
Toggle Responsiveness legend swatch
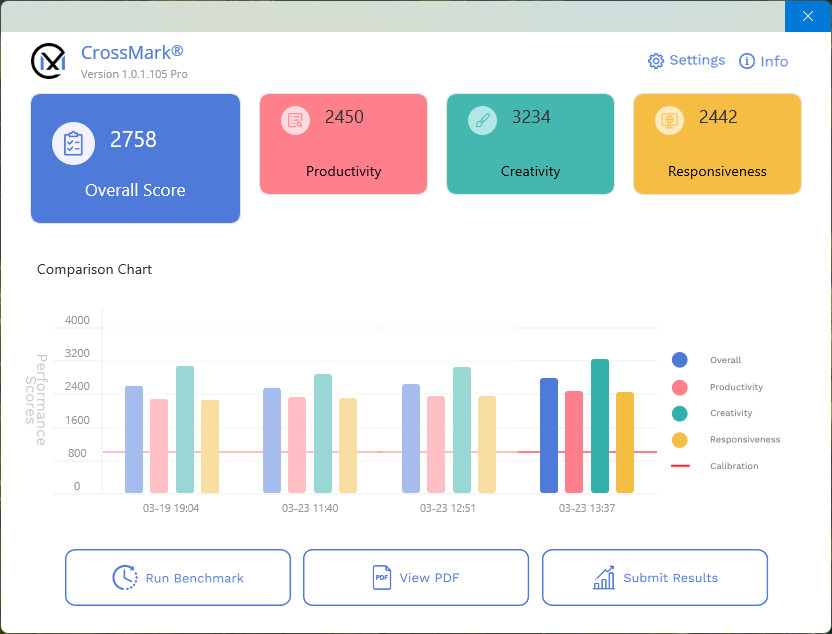680,439
